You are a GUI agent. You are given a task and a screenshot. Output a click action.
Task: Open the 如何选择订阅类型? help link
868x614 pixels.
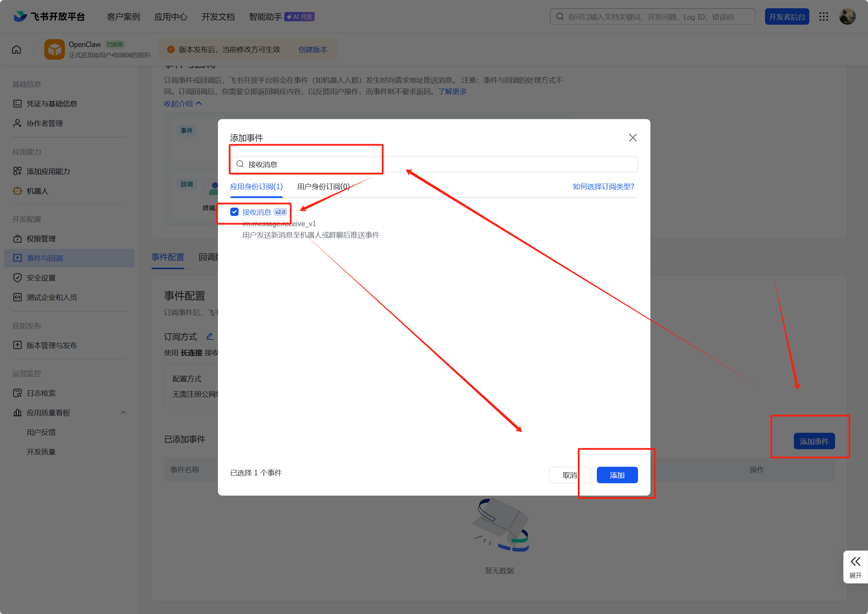(603, 186)
